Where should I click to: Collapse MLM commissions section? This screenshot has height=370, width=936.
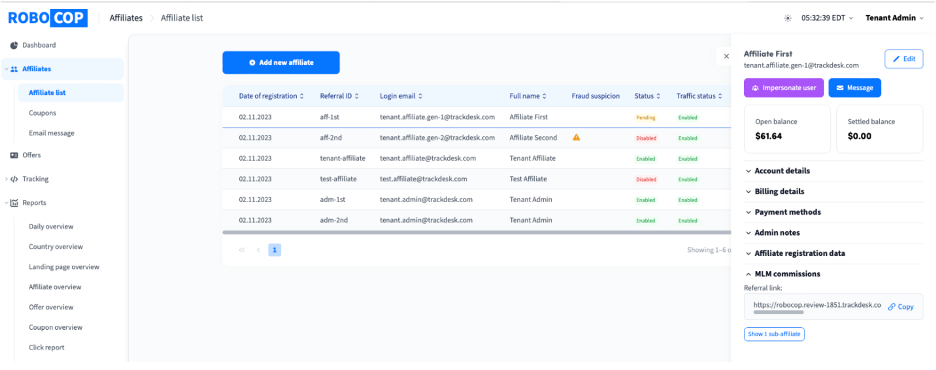point(833,274)
